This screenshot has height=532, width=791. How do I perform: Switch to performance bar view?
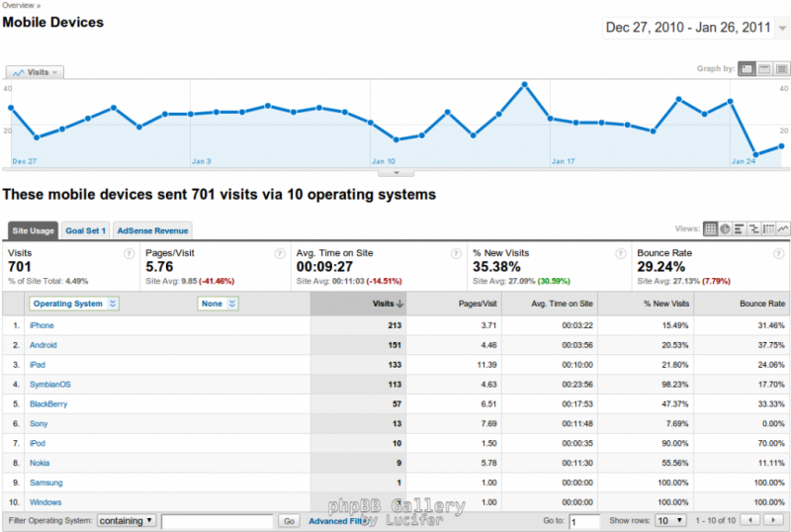tap(739, 229)
